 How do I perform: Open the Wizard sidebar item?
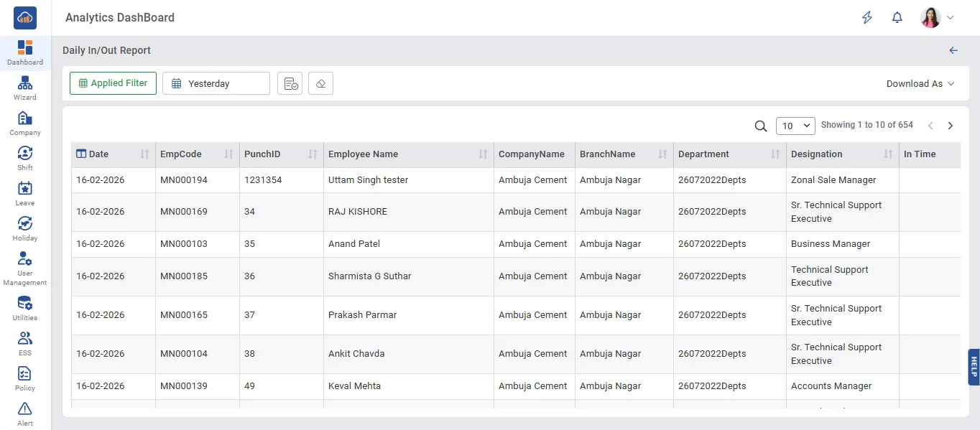point(25,88)
